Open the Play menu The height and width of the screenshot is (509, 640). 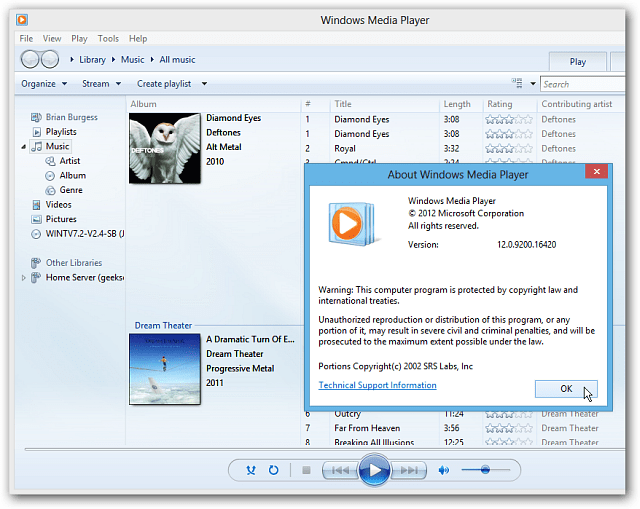[79, 39]
